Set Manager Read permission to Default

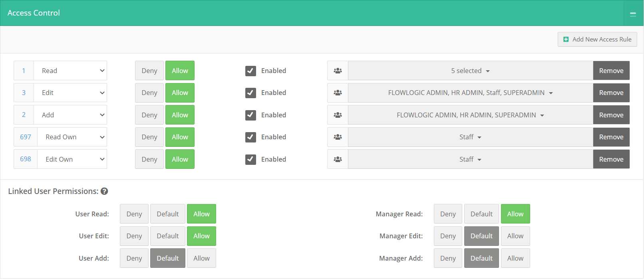[x=481, y=214]
